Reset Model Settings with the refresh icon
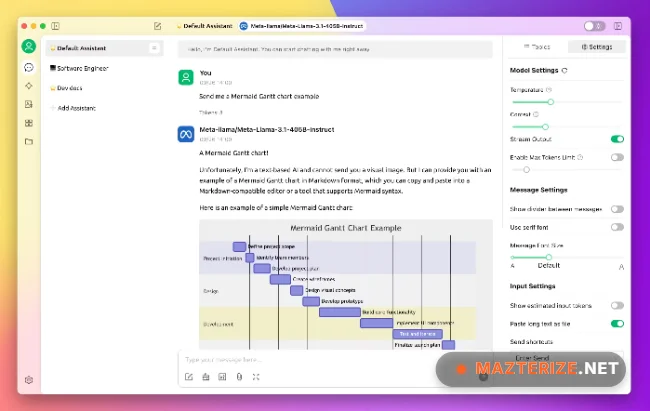 pyautogui.click(x=564, y=71)
